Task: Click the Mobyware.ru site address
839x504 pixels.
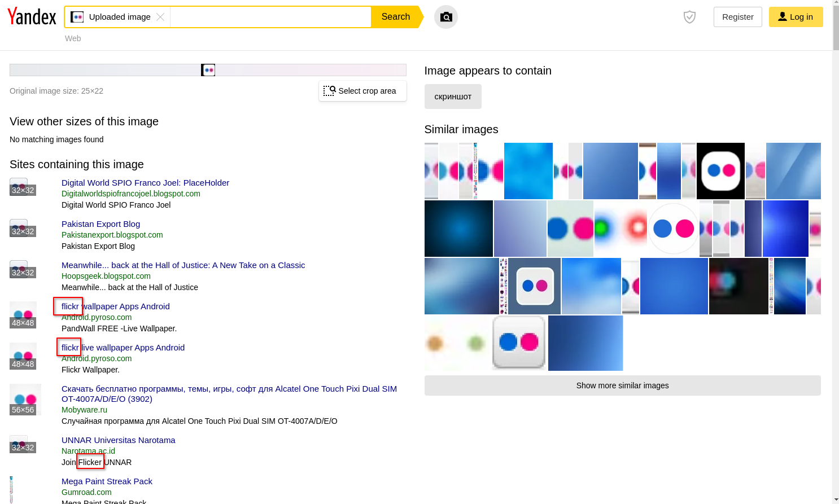Action: (84, 410)
